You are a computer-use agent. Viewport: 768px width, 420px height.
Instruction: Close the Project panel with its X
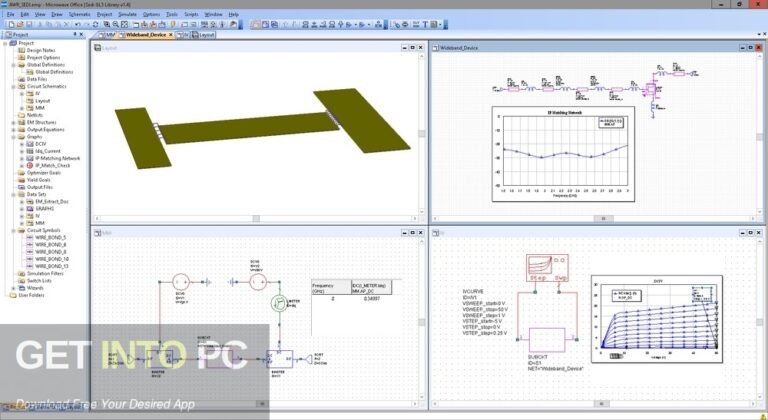pos(82,34)
